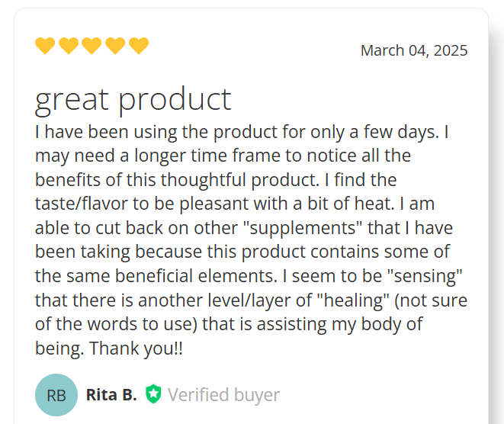Click the first yellow heart rating icon
Screen dimensions: 504x424
point(45,46)
